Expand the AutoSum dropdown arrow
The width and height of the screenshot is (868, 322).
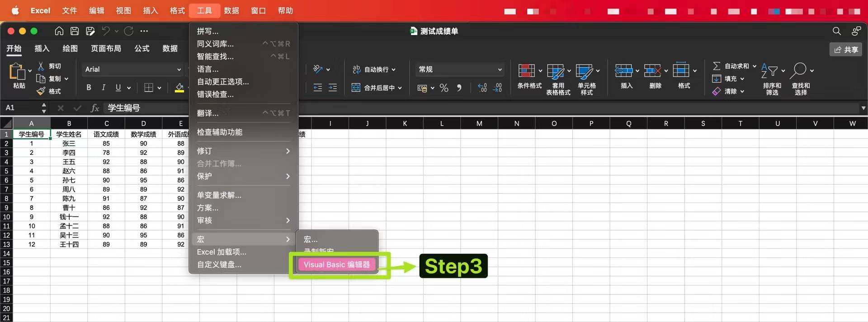click(755, 66)
